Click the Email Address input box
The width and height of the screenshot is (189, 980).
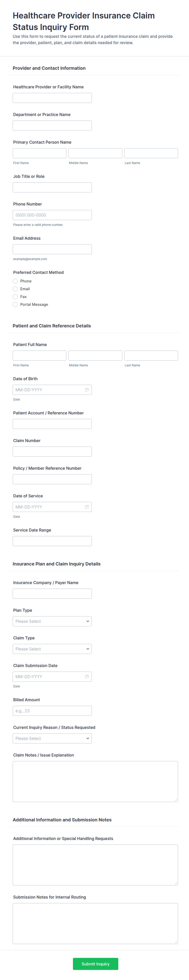pyautogui.click(x=52, y=249)
